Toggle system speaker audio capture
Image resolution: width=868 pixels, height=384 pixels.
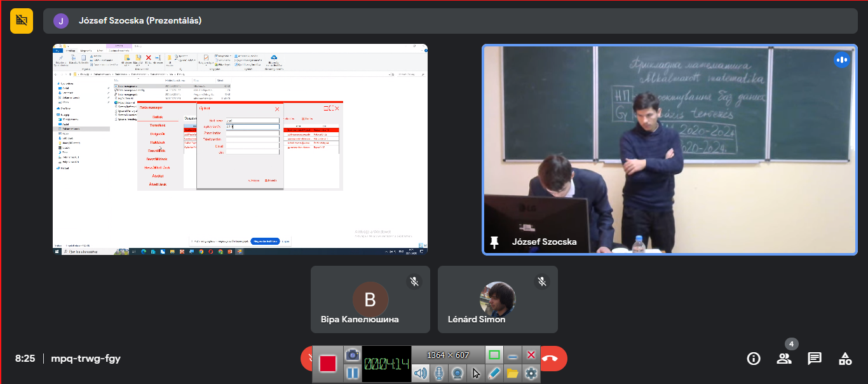pos(420,373)
